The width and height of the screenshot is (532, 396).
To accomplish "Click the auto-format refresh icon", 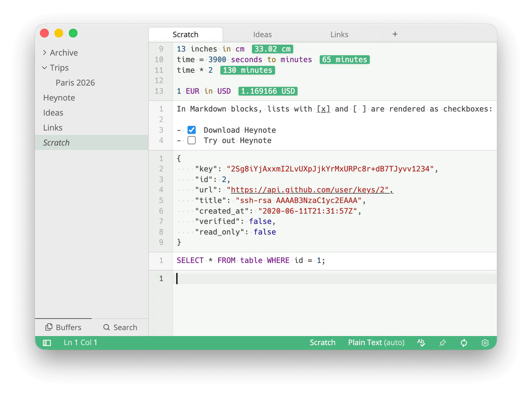I will [x=464, y=343].
